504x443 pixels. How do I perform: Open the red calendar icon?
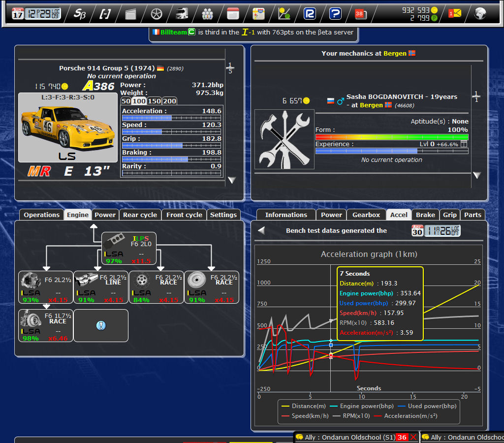coord(233,14)
